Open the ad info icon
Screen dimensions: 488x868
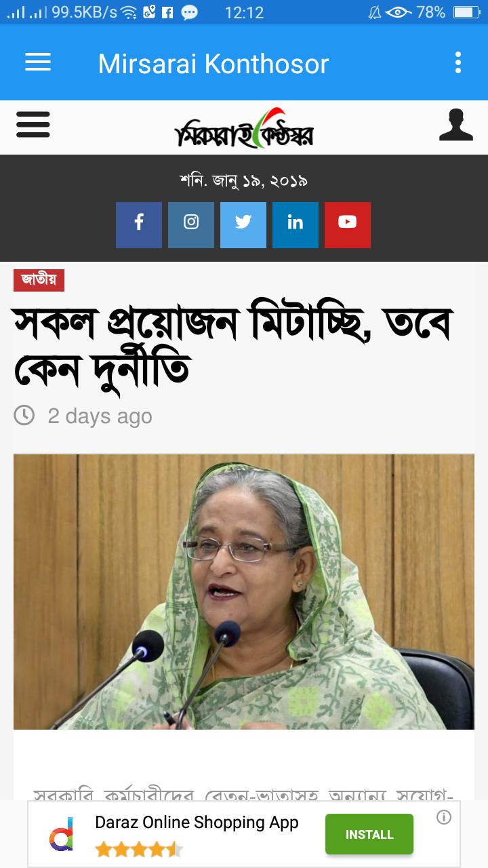444,817
